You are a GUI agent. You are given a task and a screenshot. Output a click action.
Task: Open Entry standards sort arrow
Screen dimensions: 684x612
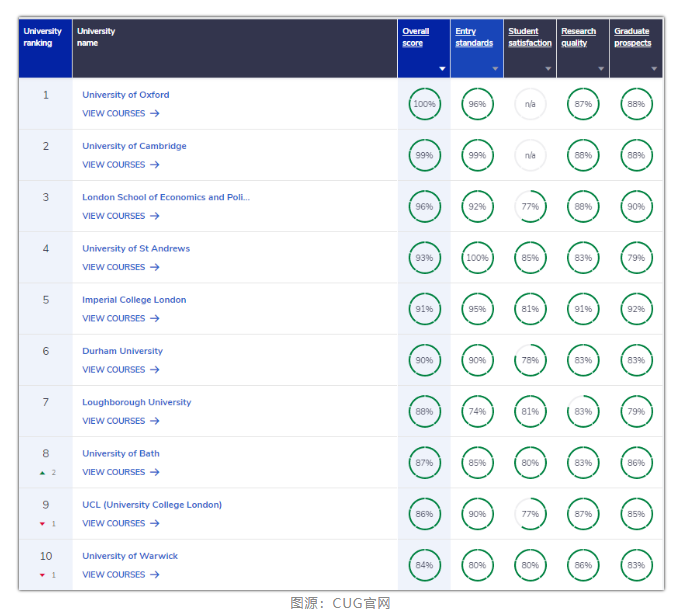click(495, 68)
